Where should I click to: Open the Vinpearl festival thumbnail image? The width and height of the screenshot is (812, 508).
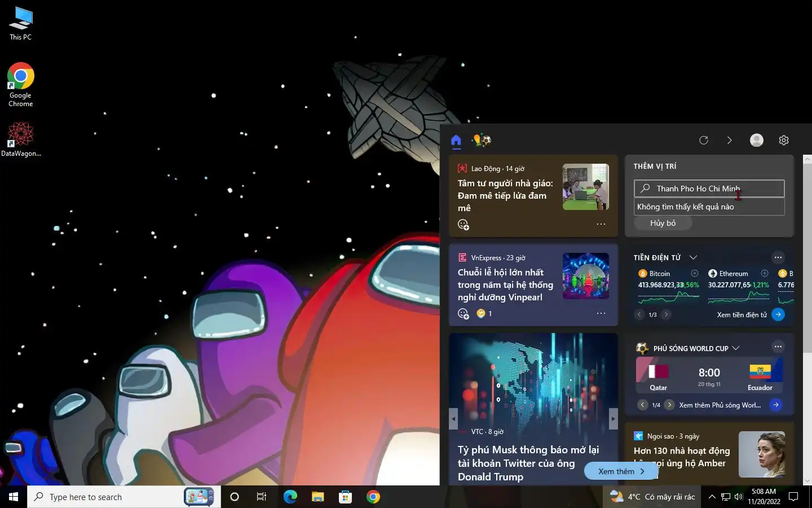[586, 276]
